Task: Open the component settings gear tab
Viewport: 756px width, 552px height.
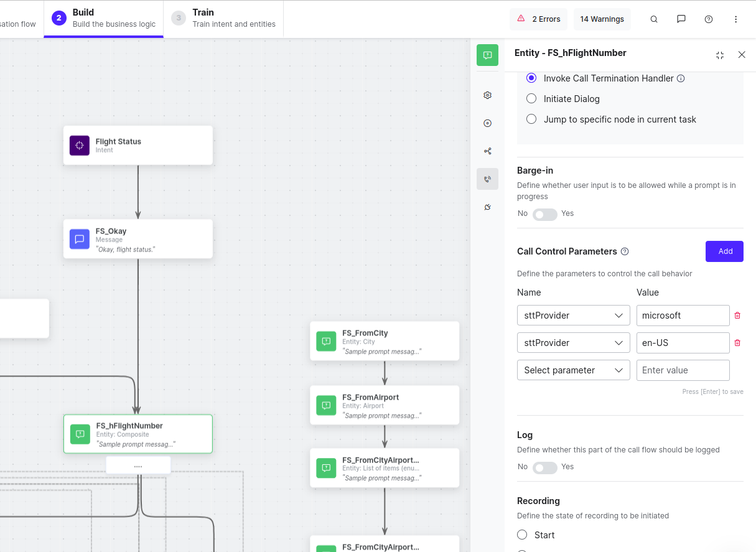Action: coord(487,95)
